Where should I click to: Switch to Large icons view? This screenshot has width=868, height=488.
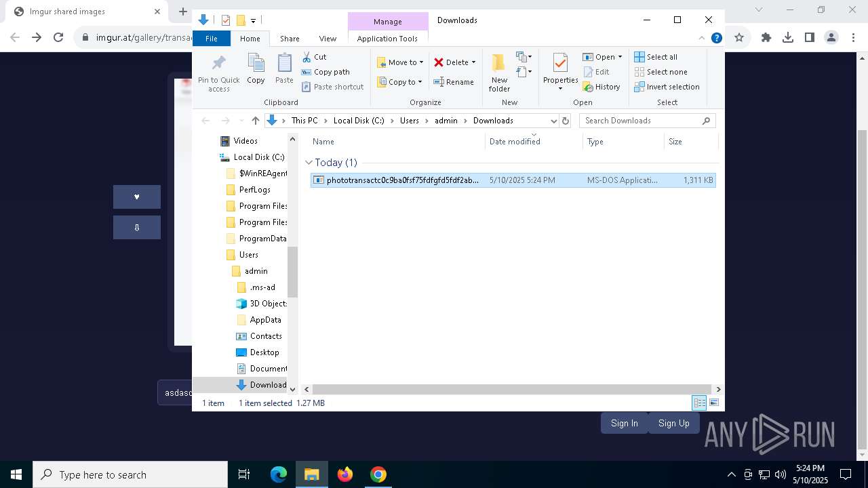[x=714, y=403]
